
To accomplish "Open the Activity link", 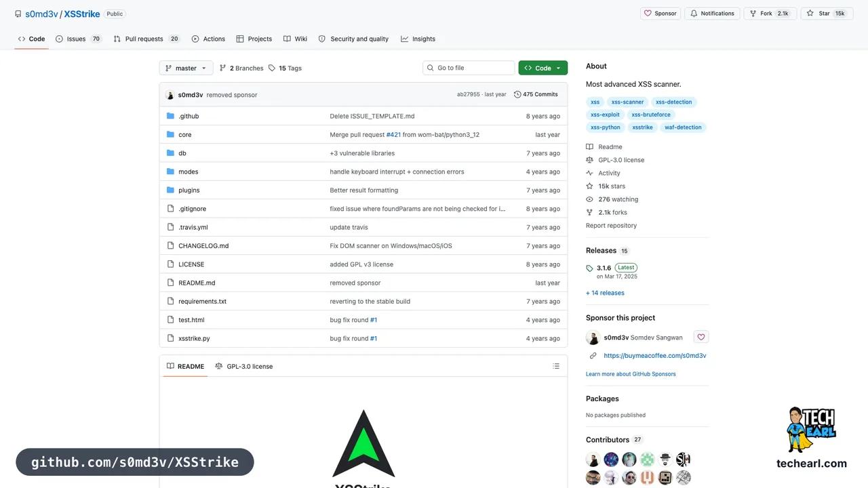I will [x=603, y=173].
